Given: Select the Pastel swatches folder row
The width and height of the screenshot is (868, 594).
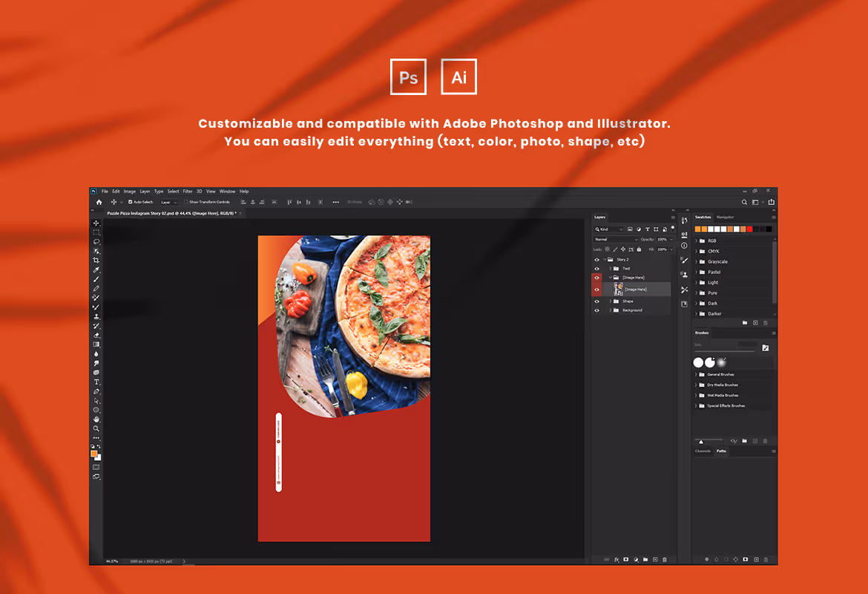Looking at the screenshot, I should [732, 272].
